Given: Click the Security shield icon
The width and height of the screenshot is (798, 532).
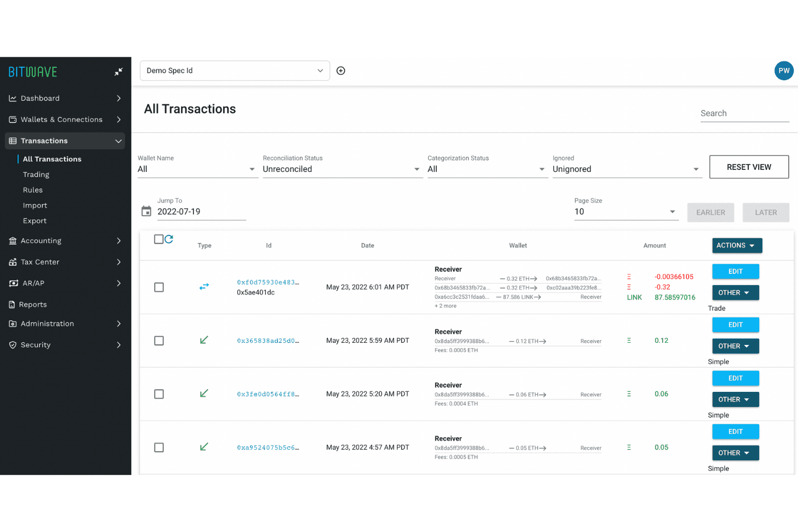Looking at the screenshot, I should coord(12,345).
